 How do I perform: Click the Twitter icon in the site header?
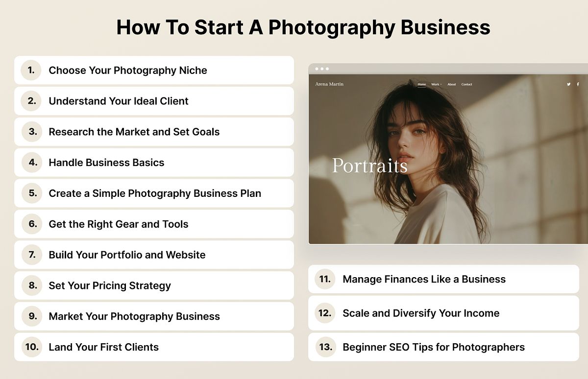coord(568,84)
